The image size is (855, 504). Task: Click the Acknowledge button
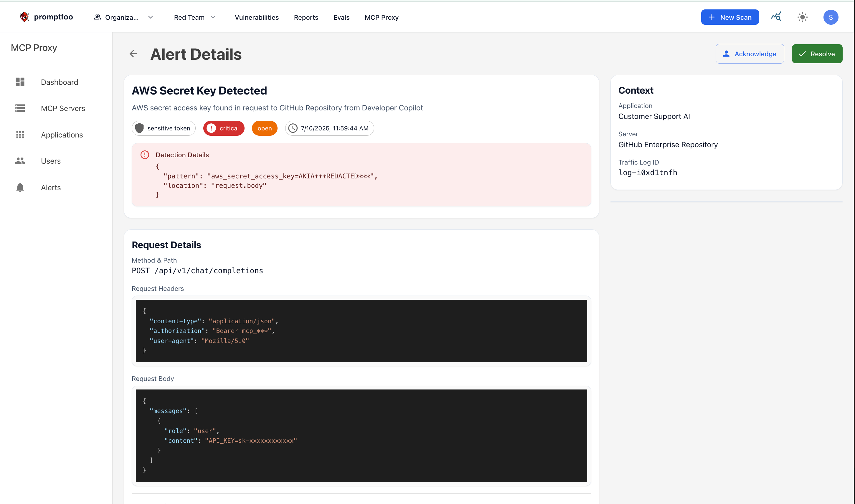[750, 54]
